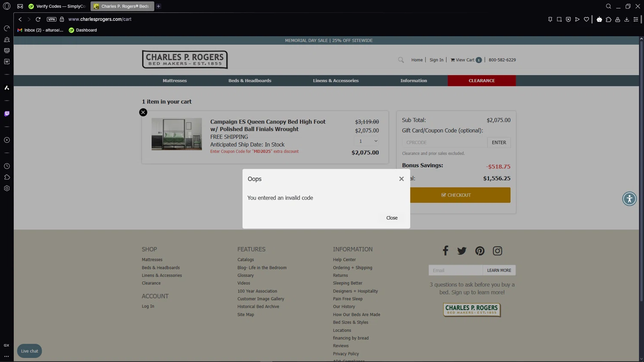Open the GX corner sidebar icon

tap(6, 345)
